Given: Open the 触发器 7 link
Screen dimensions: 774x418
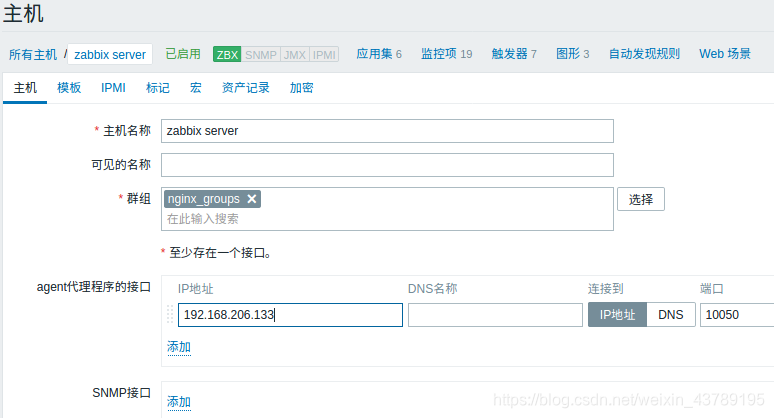Looking at the screenshot, I should tap(514, 54).
